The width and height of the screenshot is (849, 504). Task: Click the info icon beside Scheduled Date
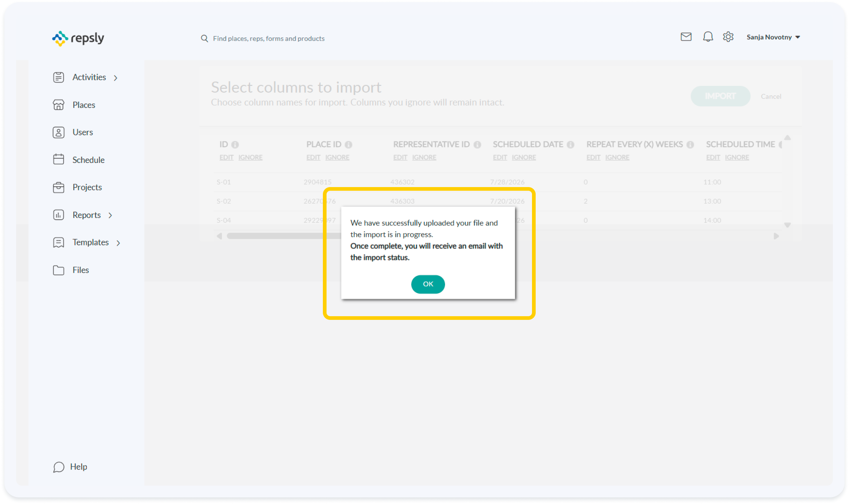(570, 145)
